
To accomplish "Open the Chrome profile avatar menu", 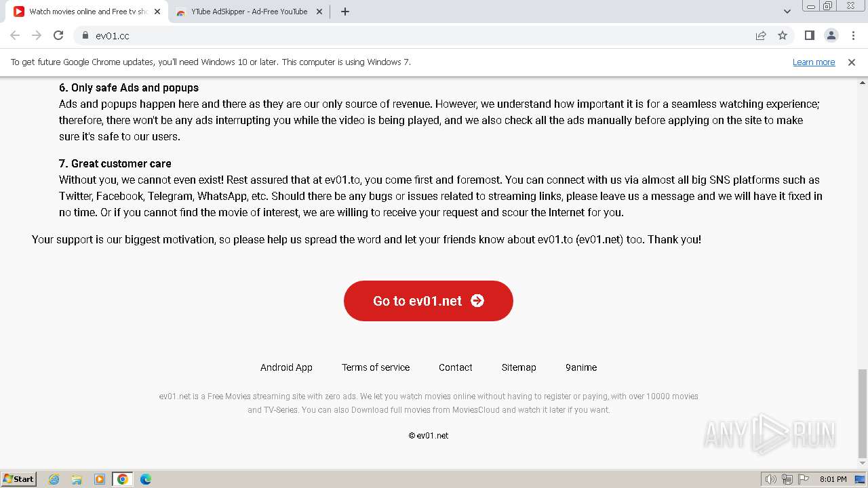I will coord(831,36).
